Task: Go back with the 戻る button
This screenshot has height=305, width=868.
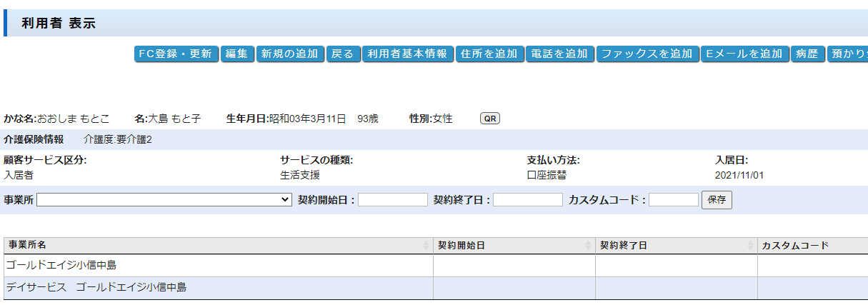Action: (343, 54)
